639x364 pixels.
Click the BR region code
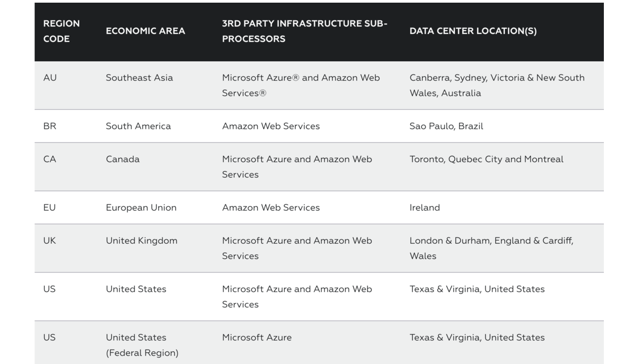point(50,126)
